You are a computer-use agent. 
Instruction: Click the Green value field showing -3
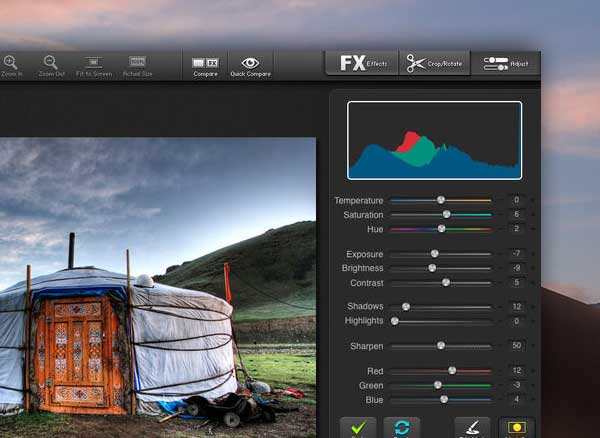coord(517,385)
